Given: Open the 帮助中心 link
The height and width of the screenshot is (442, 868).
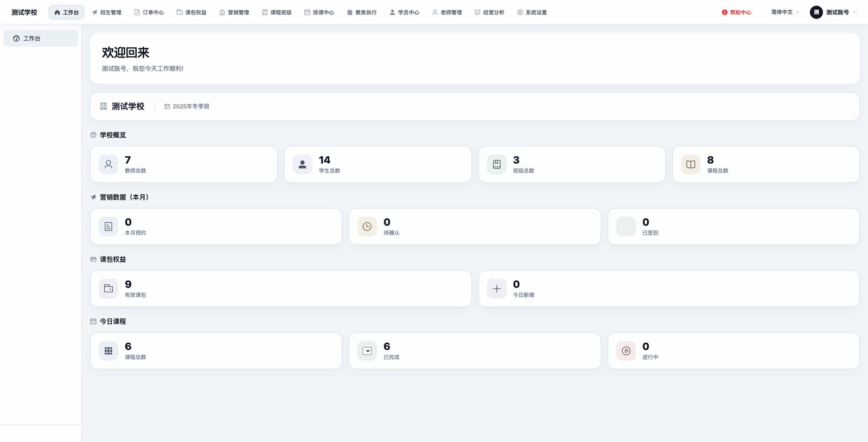Looking at the screenshot, I should tap(736, 12).
